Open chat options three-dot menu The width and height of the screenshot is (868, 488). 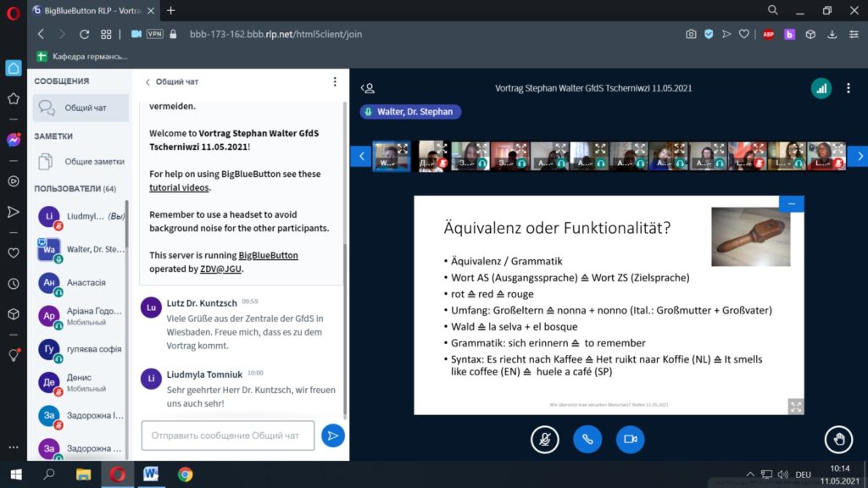pyautogui.click(x=335, y=82)
